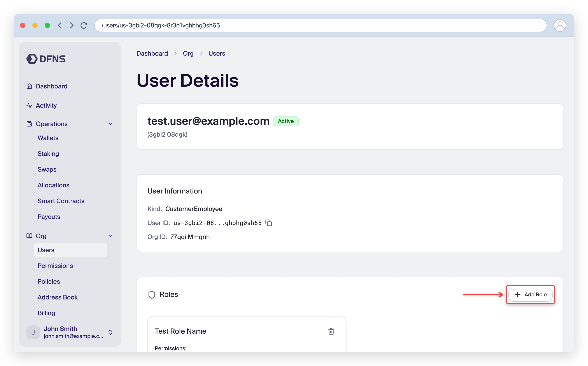
Task: Open the Smart Contracts page
Action: pyautogui.click(x=61, y=201)
